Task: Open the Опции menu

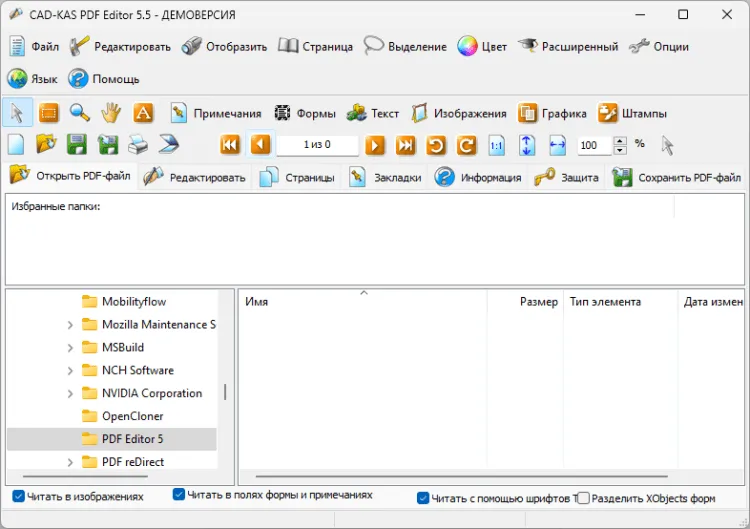Action: [659, 46]
